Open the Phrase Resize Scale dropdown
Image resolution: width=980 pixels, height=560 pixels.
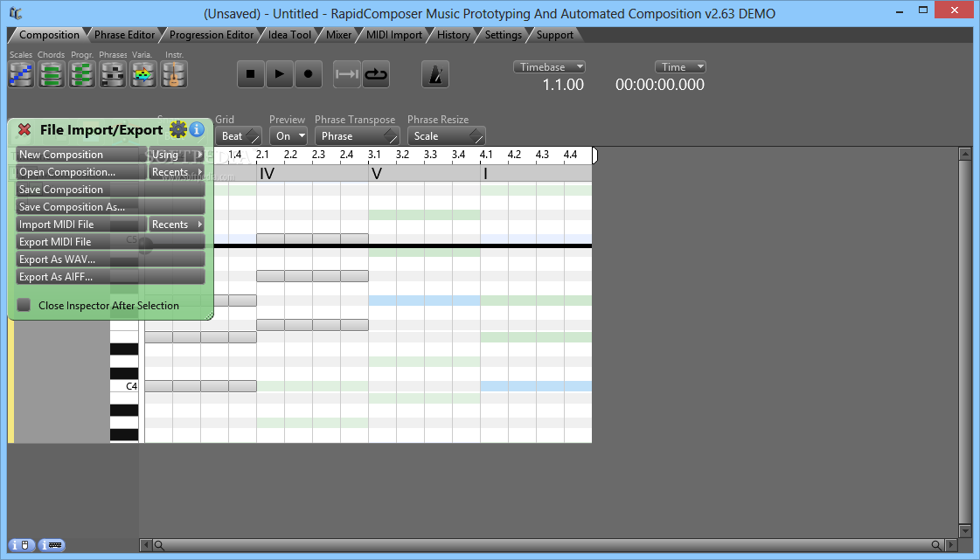446,136
